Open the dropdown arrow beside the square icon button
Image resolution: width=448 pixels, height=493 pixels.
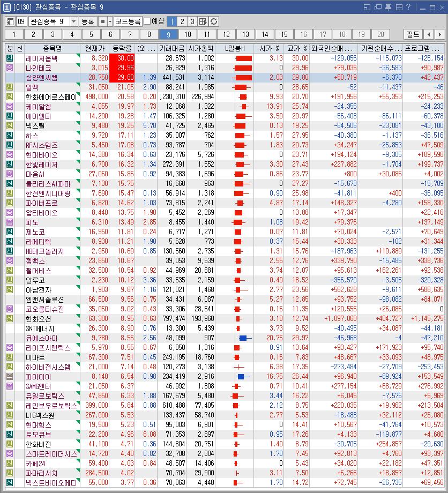pyautogui.click(x=110, y=21)
